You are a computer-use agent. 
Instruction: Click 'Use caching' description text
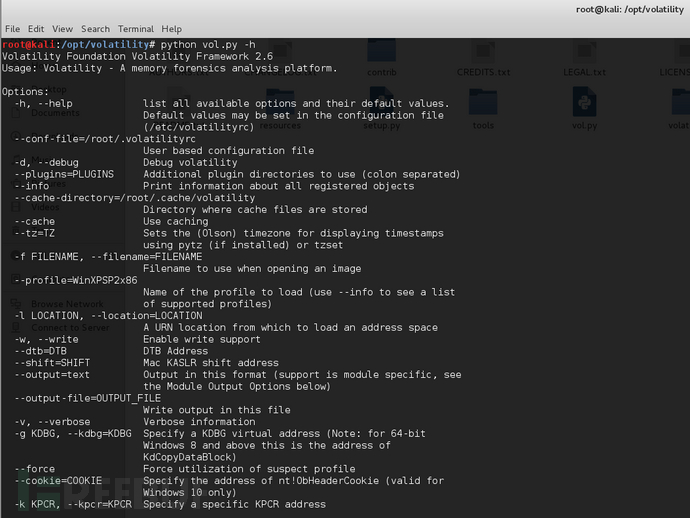click(x=176, y=221)
